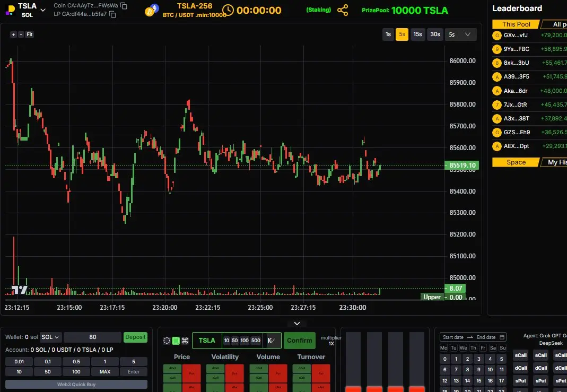The image size is (567, 392).
Task: Switch to This Pool leaderboard tab
Action: click(516, 24)
